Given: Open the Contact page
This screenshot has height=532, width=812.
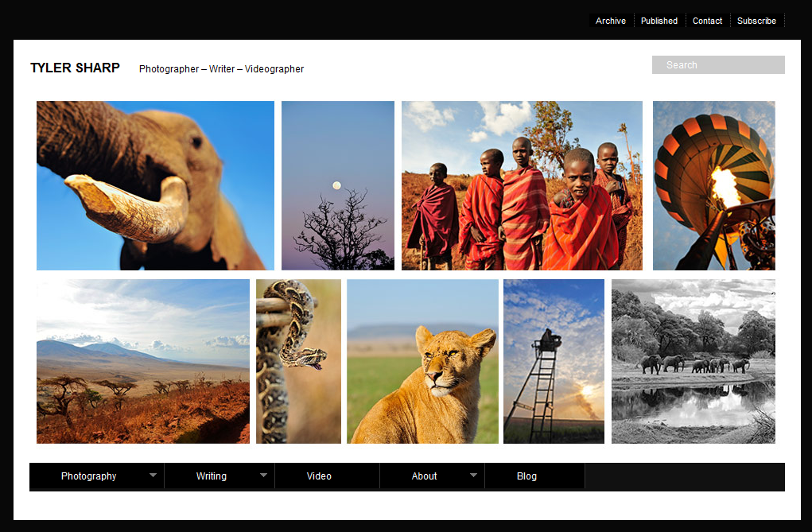Looking at the screenshot, I should (707, 21).
